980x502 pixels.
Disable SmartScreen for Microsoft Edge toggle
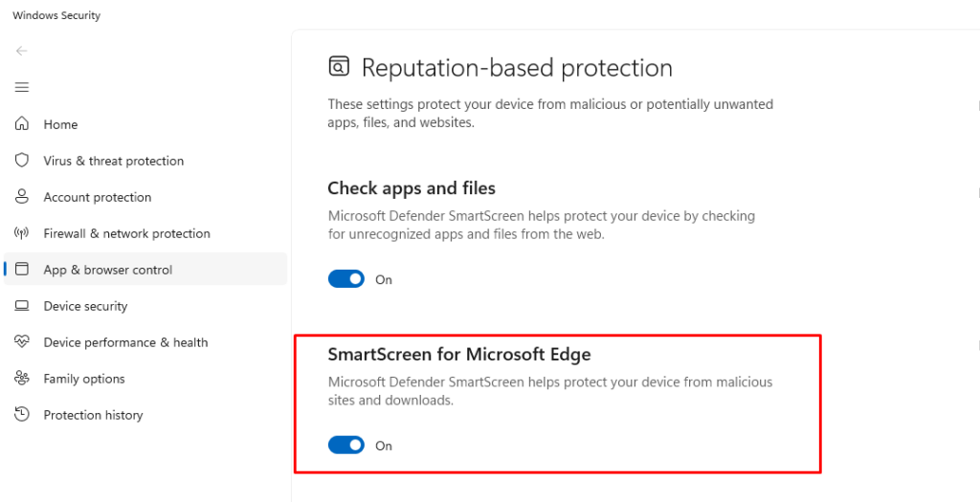click(346, 446)
